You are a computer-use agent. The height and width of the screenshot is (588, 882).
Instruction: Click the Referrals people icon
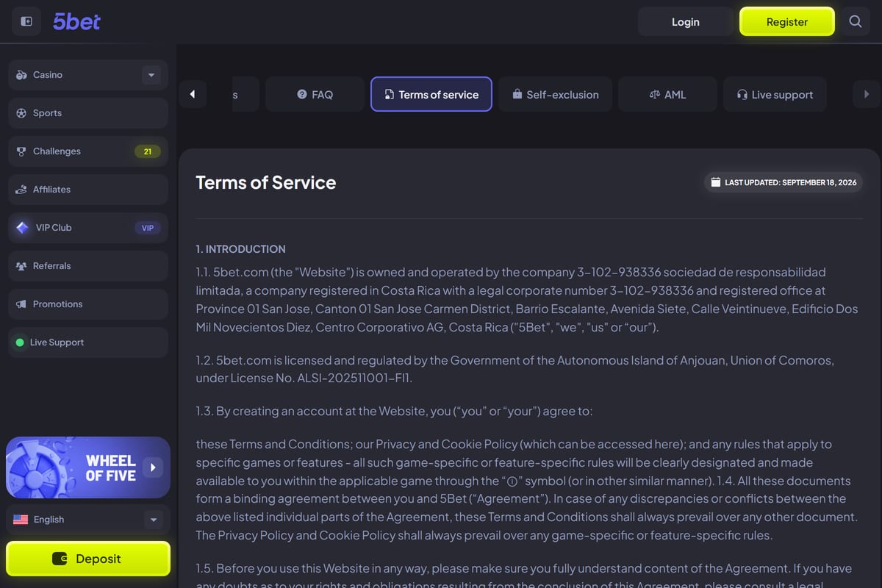(21, 266)
